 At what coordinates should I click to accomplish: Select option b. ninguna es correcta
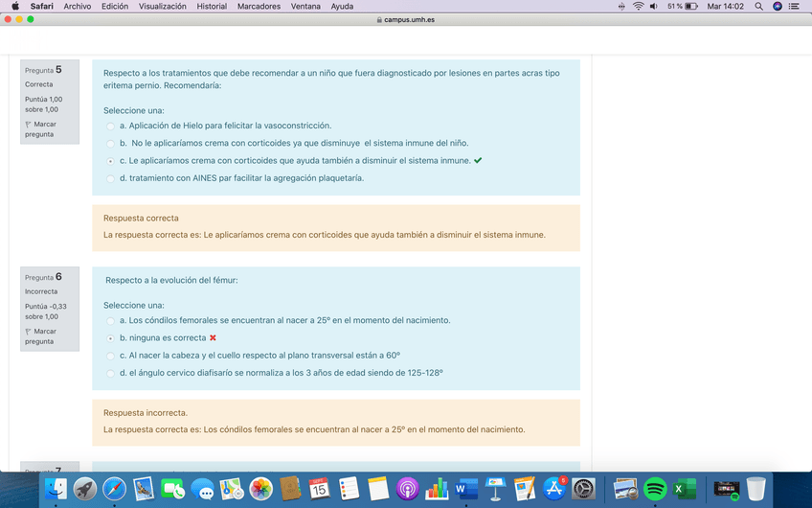coord(110,338)
